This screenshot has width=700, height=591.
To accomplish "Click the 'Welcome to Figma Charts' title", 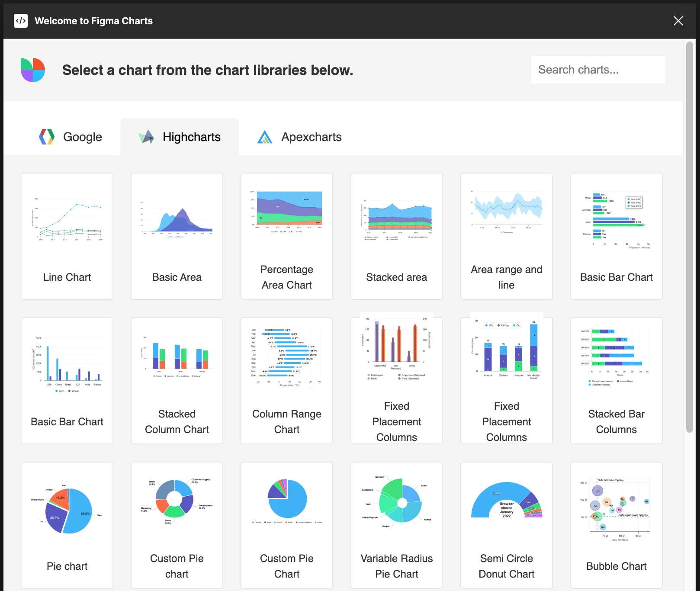I will tap(93, 21).
